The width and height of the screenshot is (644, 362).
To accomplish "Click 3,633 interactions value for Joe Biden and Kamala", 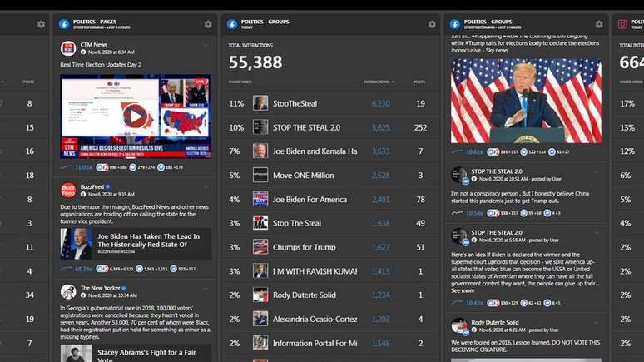I will (x=381, y=151).
